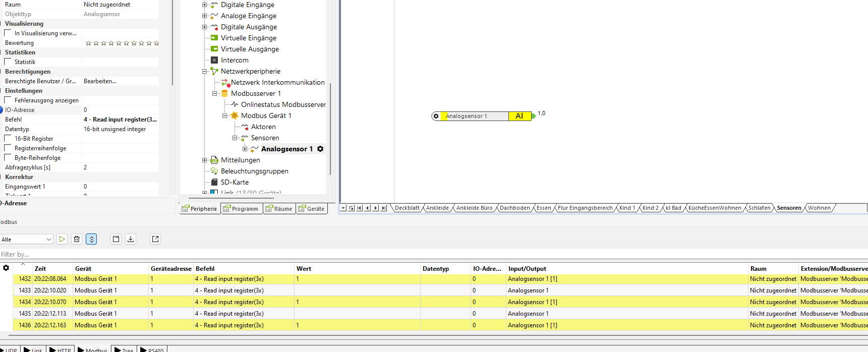Viewport: 868px width, 352px height.
Task: Open table column settings gear icon
Action: point(6,268)
